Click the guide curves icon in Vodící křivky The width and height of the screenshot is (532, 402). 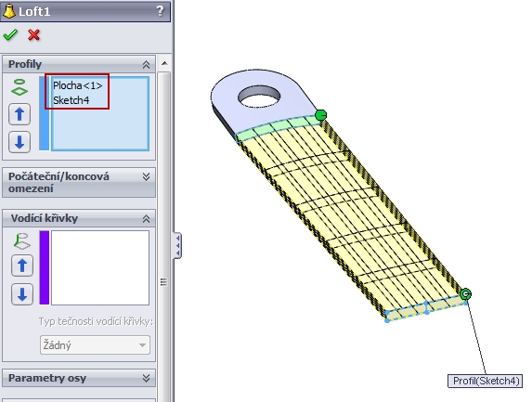[x=22, y=240]
